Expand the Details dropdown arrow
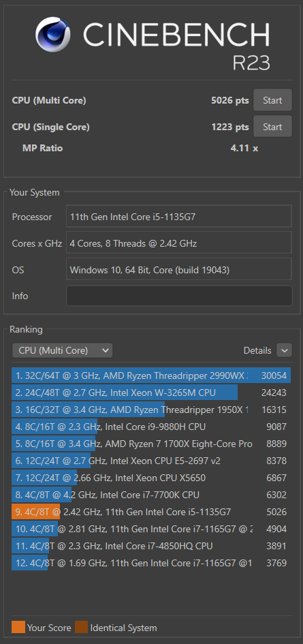 (x=284, y=350)
